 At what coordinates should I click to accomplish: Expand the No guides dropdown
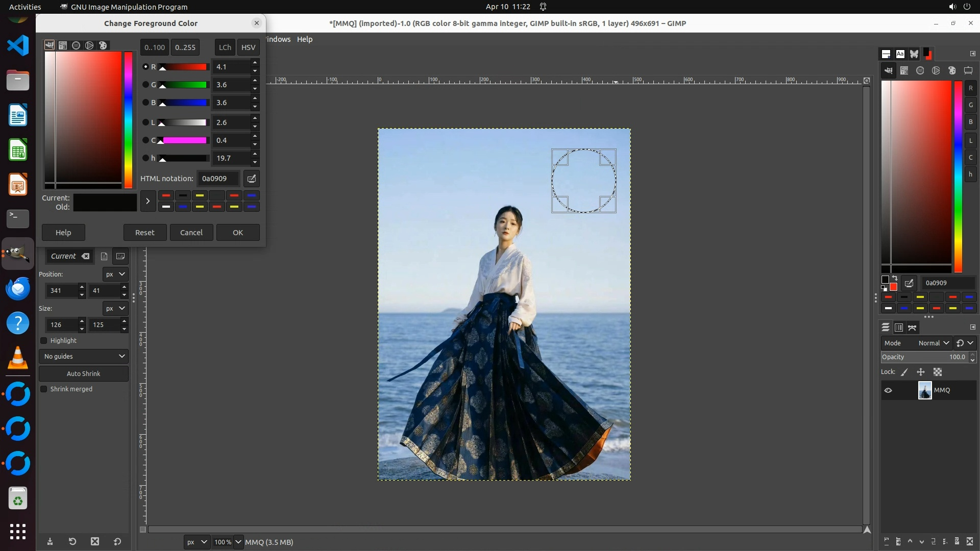click(84, 357)
